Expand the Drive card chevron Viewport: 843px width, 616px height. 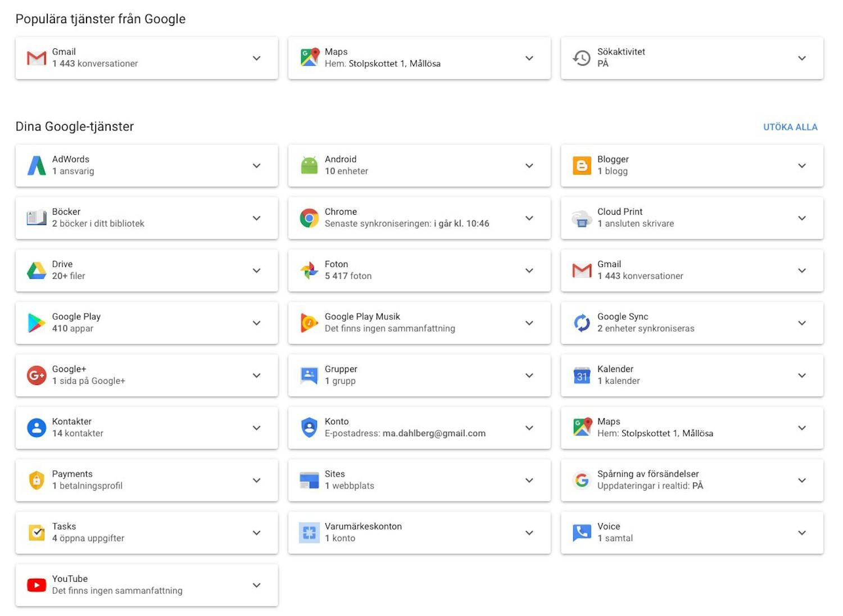257,270
